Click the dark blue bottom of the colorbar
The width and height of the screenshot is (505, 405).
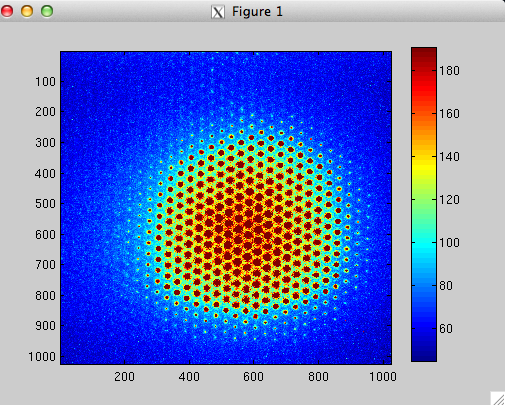click(x=424, y=352)
